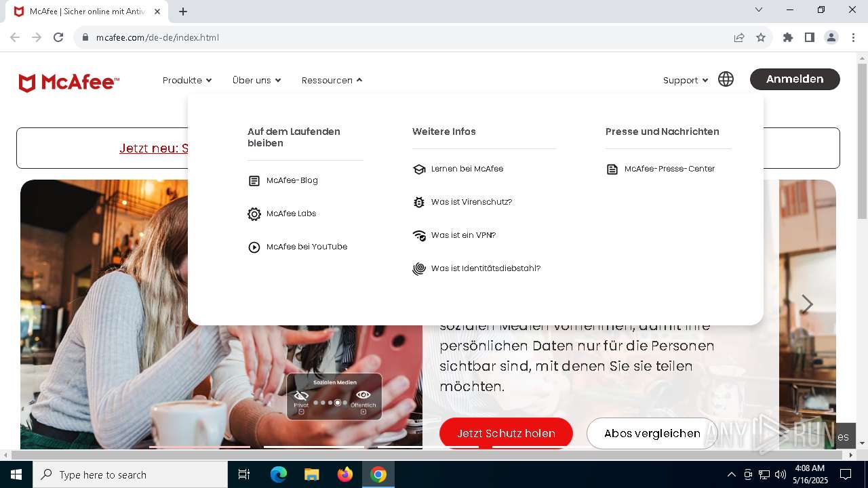Reload the page in Chrome
The image size is (868, 488).
(58, 37)
